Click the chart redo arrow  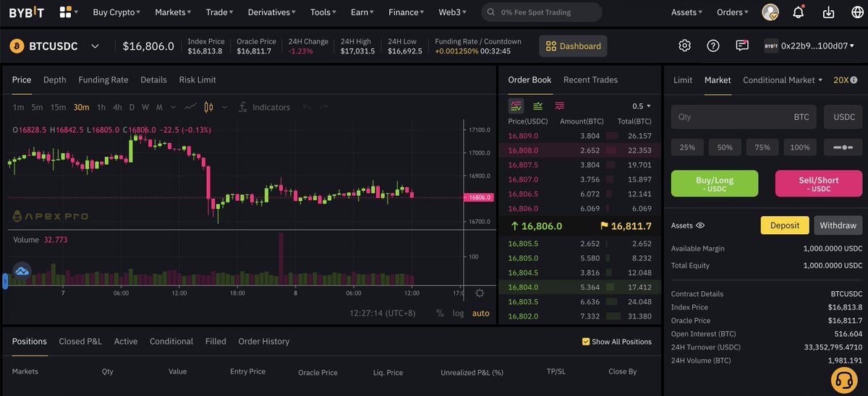click(323, 107)
